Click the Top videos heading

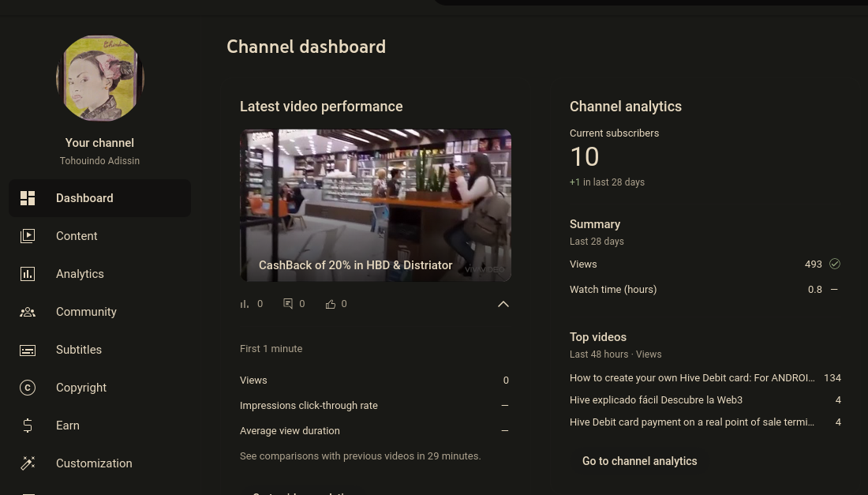click(598, 337)
